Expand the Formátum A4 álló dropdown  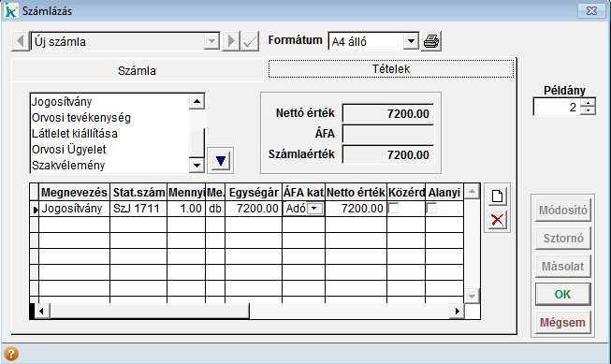pos(411,41)
